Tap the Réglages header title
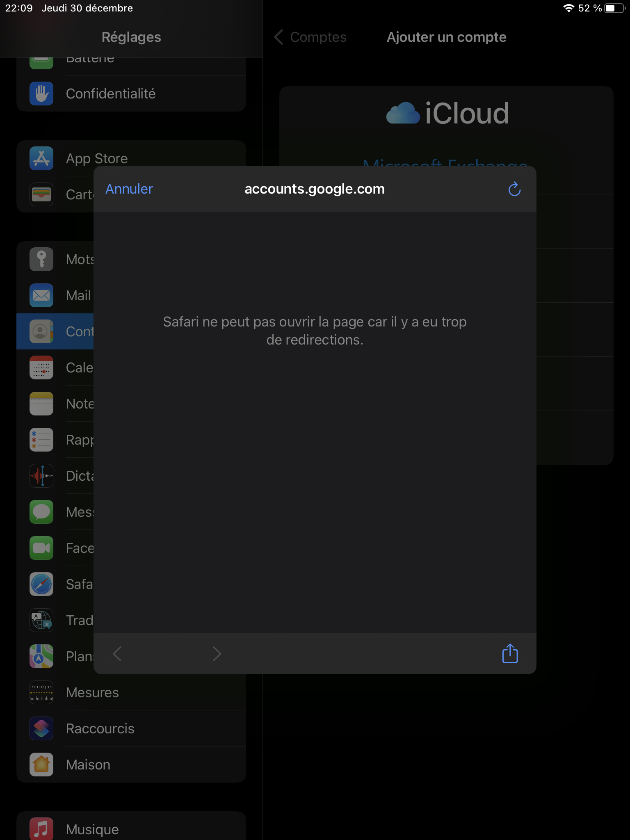Viewport: 630px width, 840px height. point(131,37)
